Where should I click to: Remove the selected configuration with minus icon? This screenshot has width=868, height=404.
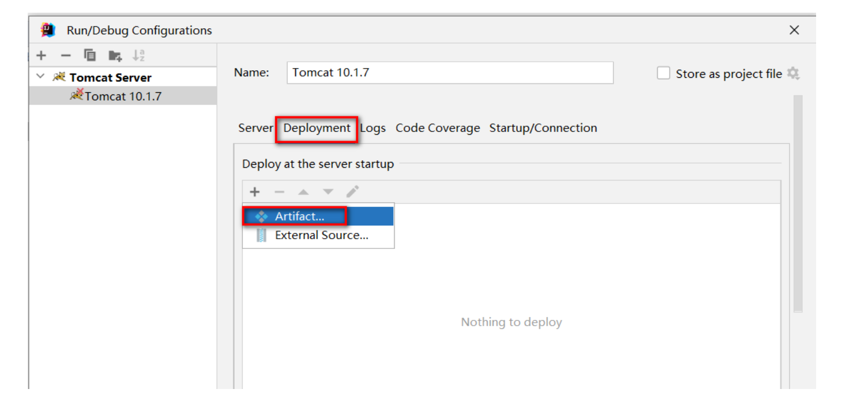point(66,55)
